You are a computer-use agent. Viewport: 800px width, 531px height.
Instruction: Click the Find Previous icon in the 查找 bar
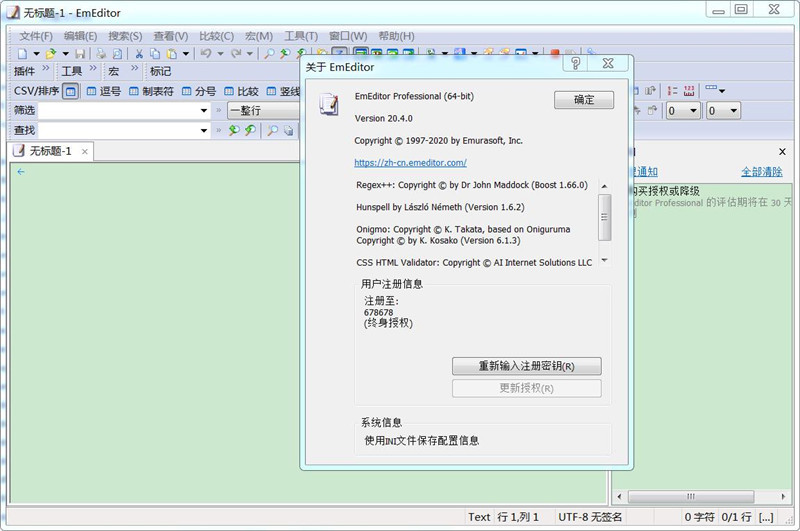[x=251, y=131]
